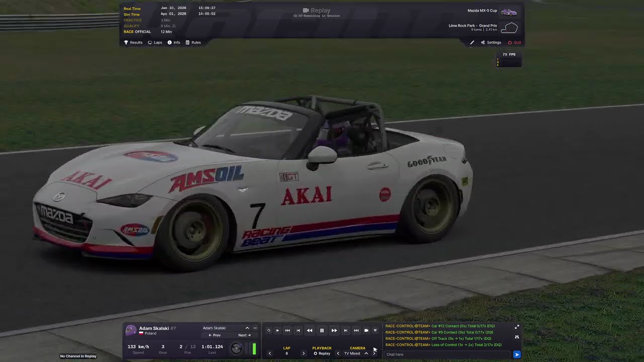Rewind the replay
The height and width of the screenshot is (362, 644).
click(309, 330)
